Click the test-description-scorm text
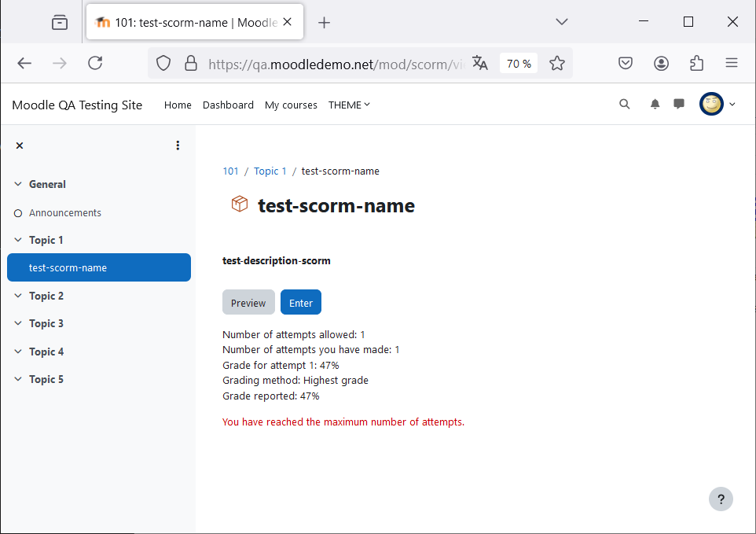Image resolution: width=756 pixels, height=534 pixels. tap(277, 261)
